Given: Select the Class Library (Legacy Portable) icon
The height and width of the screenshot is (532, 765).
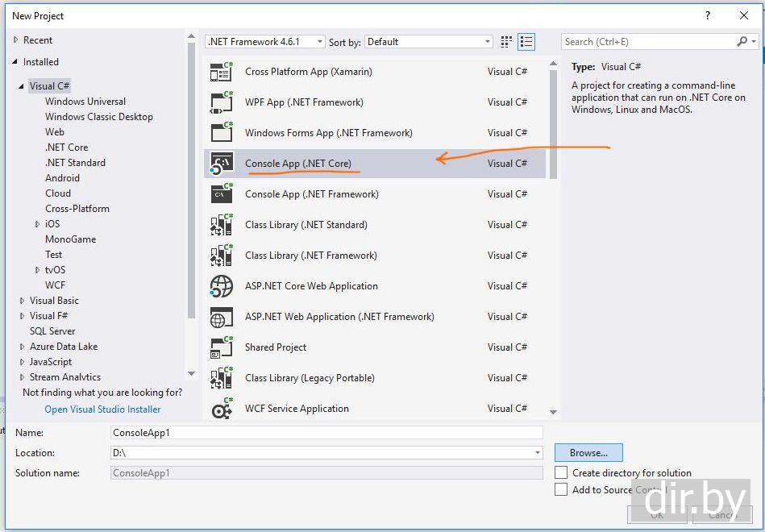Looking at the screenshot, I should pyautogui.click(x=222, y=378).
